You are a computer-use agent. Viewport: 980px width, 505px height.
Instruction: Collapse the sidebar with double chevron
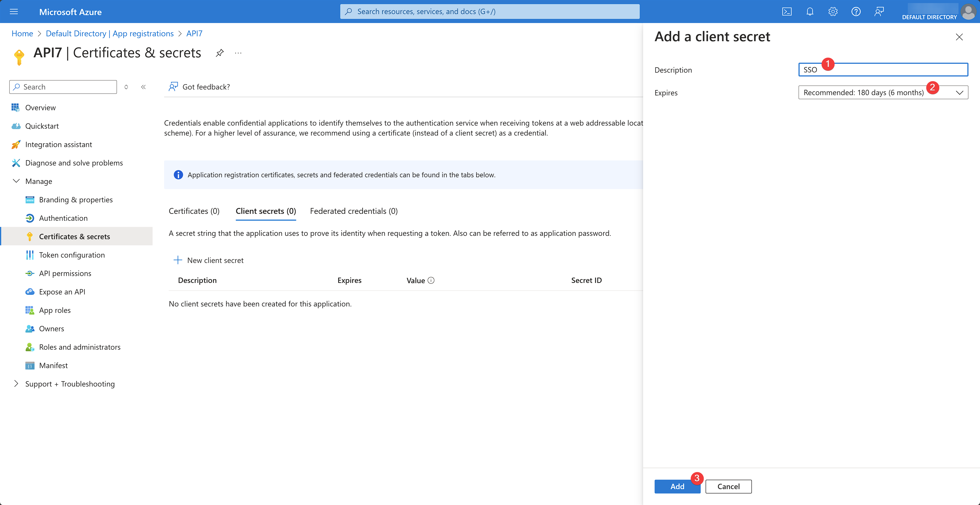click(143, 87)
